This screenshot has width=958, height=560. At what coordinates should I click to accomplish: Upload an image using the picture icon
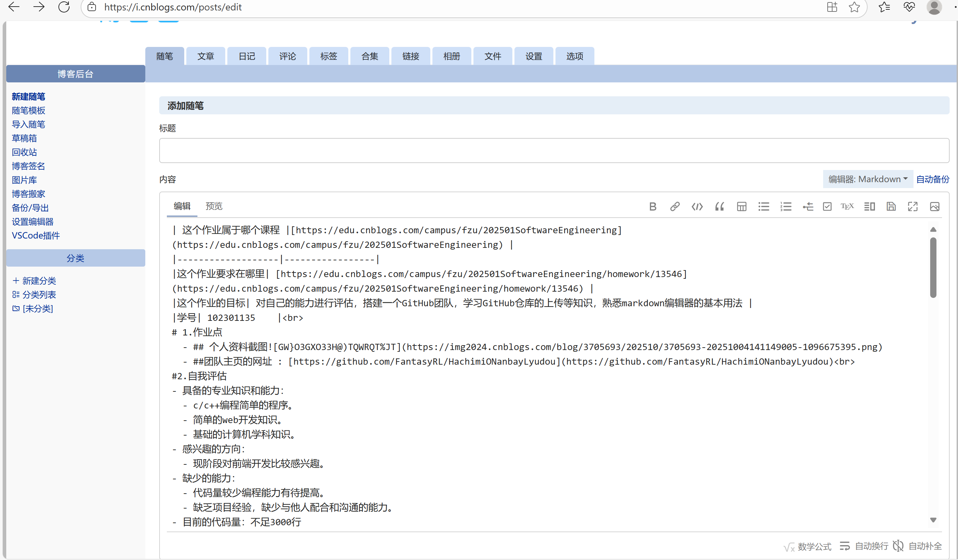click(x=934, y=206)
